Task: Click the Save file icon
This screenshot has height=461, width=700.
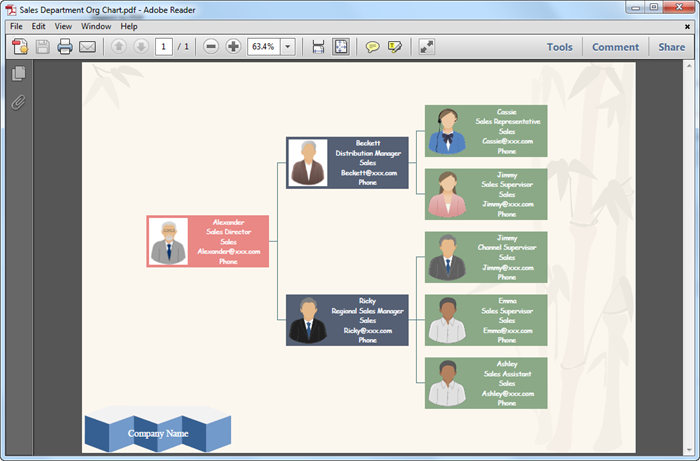Action: click(43, 46)
